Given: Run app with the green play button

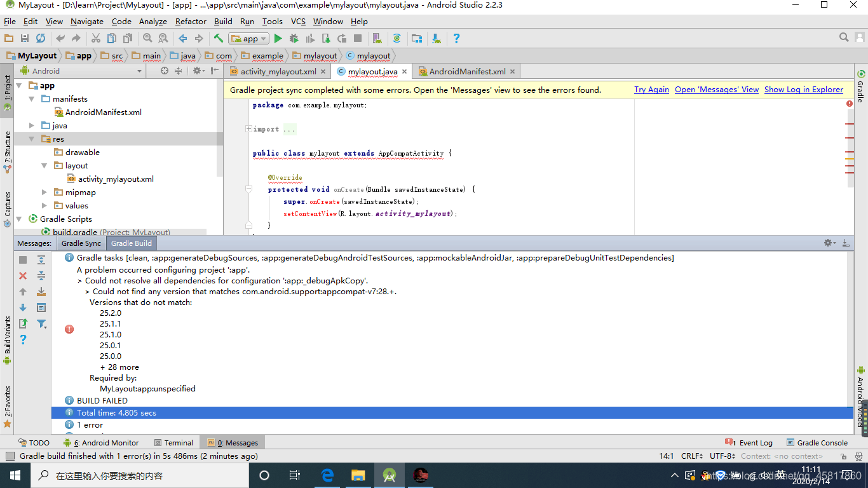Looking at the screenshot, I should (278, 39).
